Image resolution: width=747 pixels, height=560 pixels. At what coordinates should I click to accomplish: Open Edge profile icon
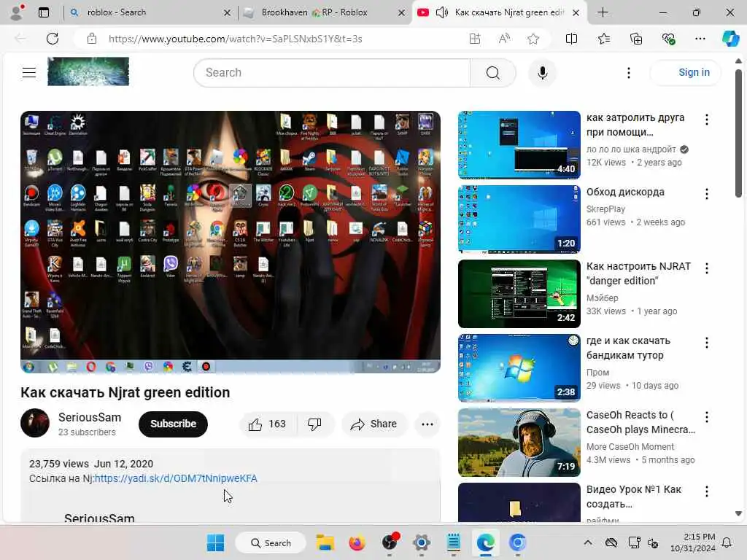(18, 12)
